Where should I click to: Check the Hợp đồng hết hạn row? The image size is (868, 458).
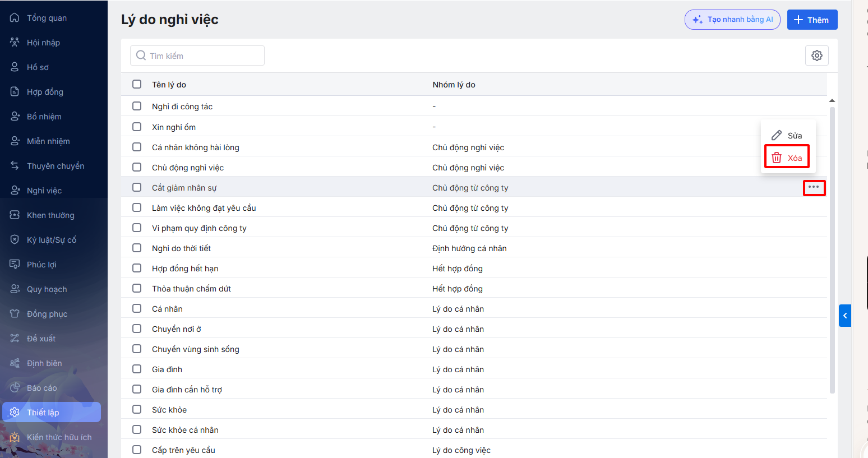[137, 268]
